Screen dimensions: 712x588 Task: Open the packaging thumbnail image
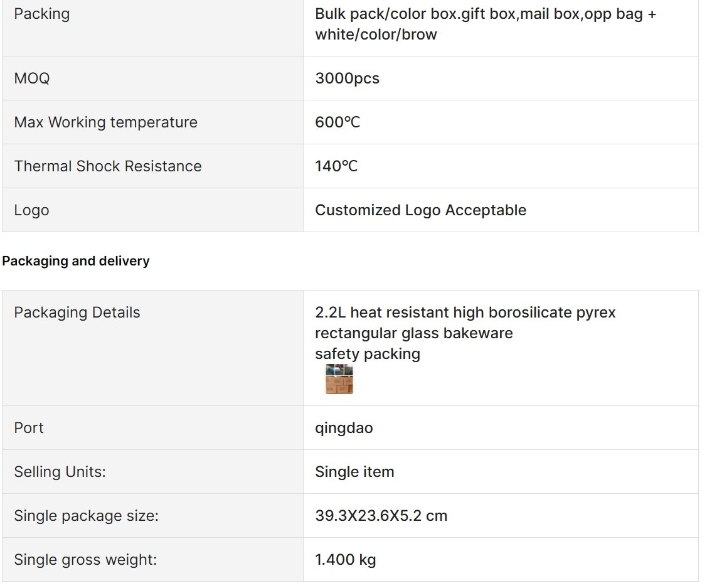click(339, 378)
